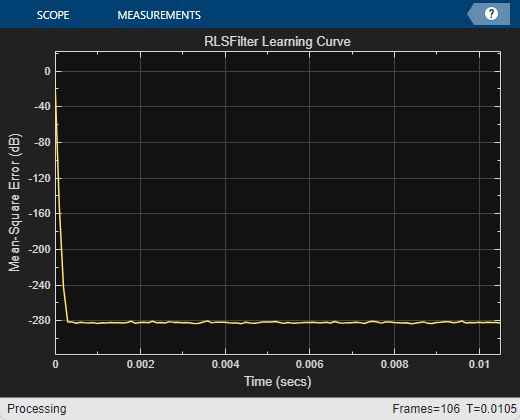Image resolution: width=520 pixels, height=420 pixels.
Task: Select the RLSFilter Learning Curve title
Action: click(x=277, y=42)
